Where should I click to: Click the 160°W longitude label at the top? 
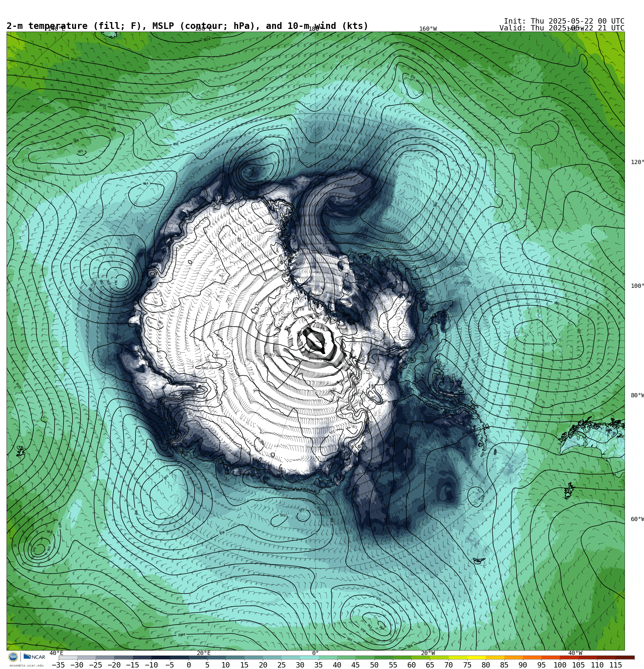point(428,29)
